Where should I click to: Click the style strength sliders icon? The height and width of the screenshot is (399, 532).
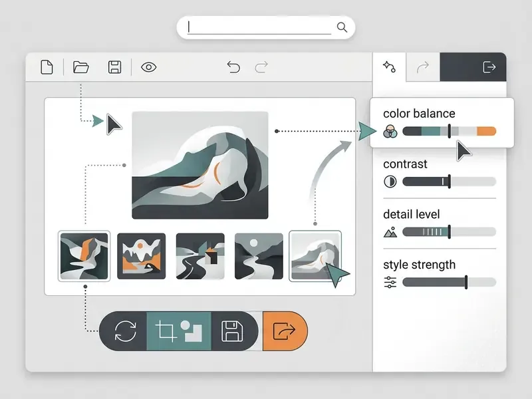[390, 282]
